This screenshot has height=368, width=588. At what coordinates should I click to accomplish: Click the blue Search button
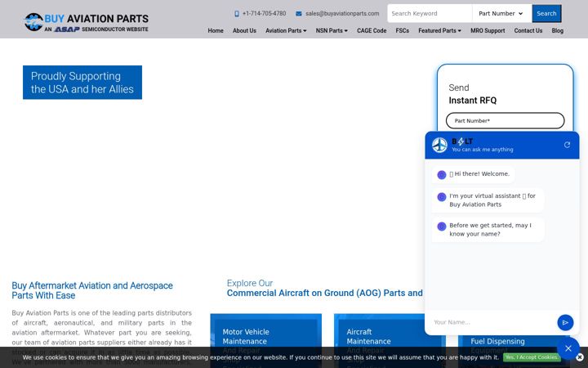point(546,14)
